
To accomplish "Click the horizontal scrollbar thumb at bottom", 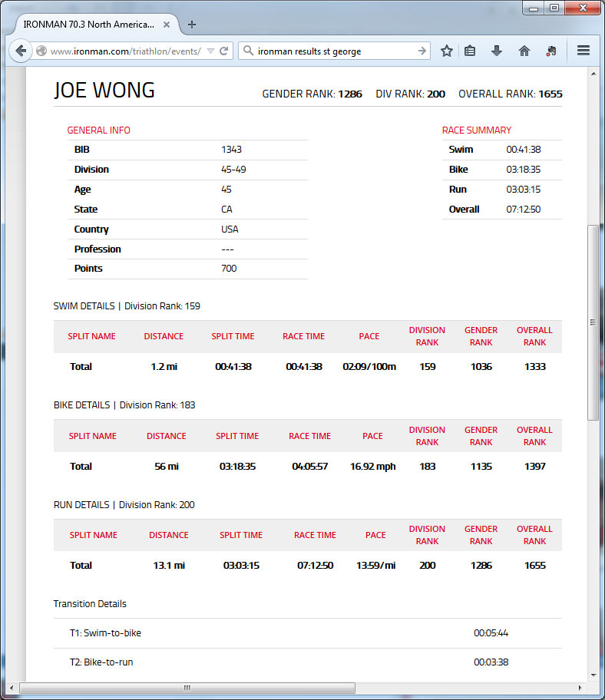I will point(187,688).
